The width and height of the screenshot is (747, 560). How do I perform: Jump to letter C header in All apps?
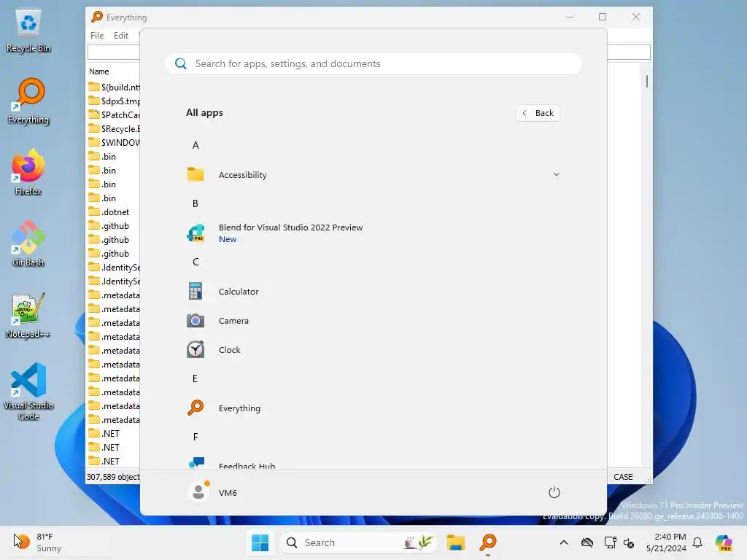point(196,262)
